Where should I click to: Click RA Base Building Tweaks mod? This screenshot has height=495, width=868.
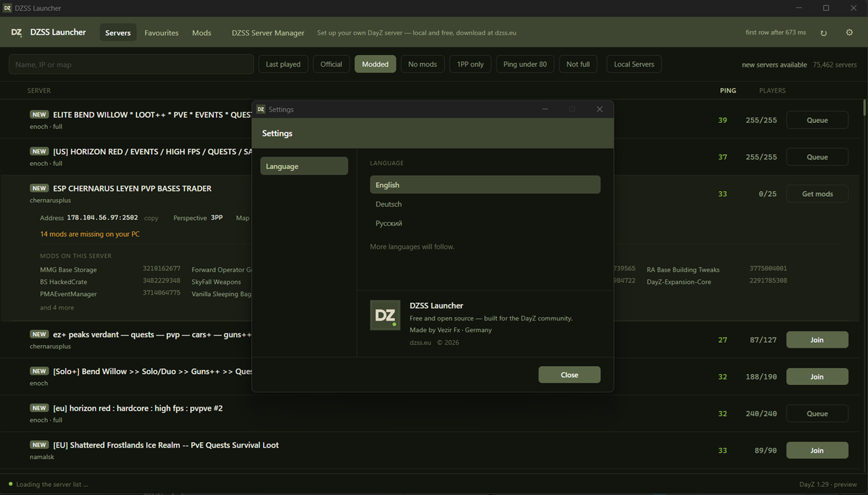tap(683, 270)
